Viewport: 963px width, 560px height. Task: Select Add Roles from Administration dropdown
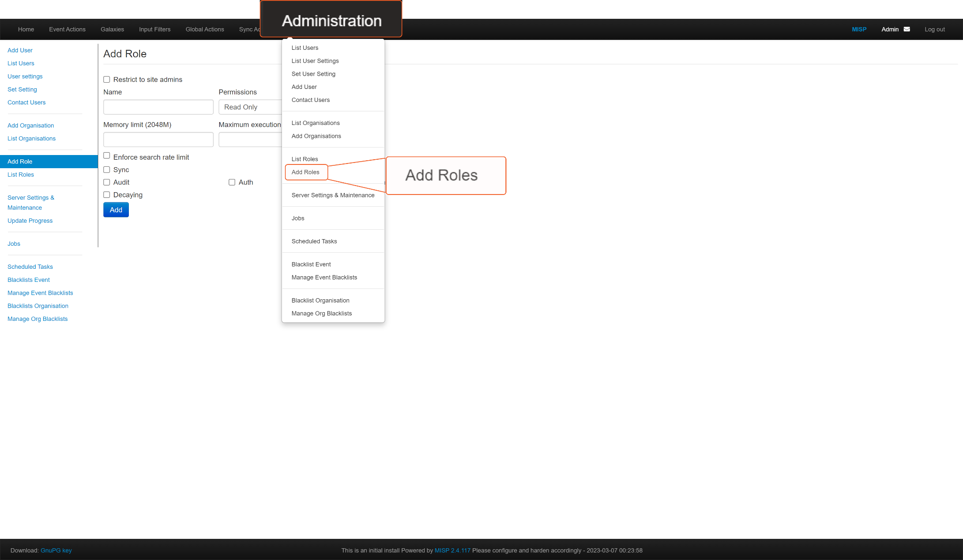point(306,172)
